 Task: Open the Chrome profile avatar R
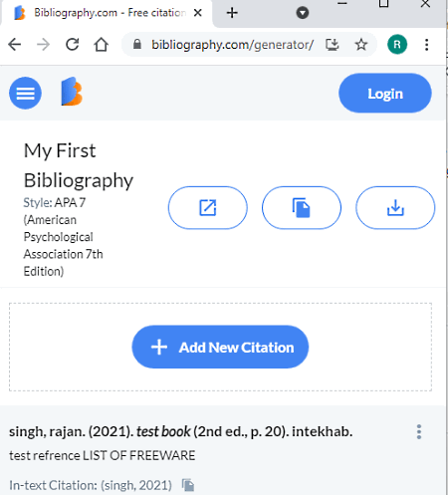tap(397, 45)
